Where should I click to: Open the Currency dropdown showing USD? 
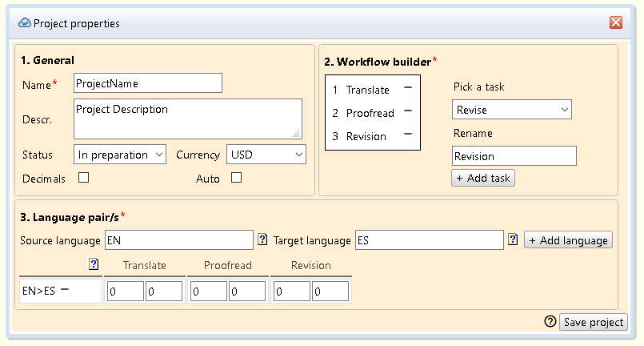(x=266, y=154)
